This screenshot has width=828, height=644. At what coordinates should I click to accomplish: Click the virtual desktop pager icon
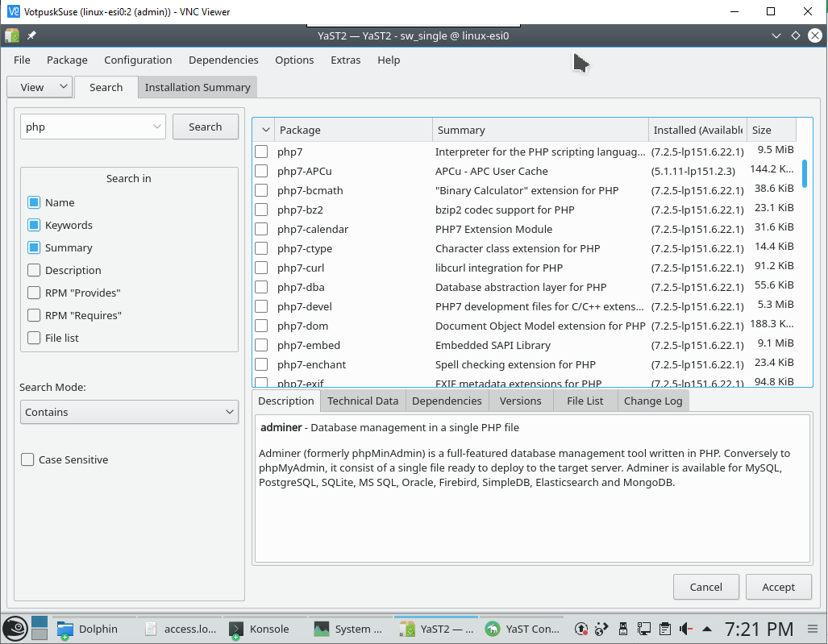[x=40, y=629]
